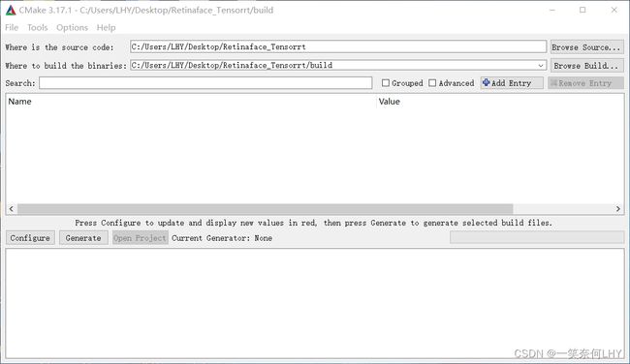Image resolution: width=630 pixels, height=364 pixels.
Task: Open the File menu
Action: 12,28
